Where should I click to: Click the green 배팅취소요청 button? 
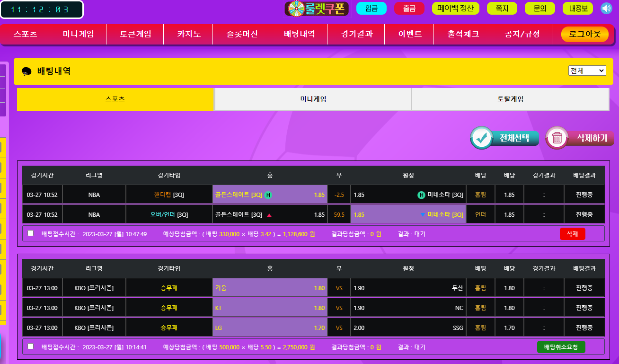coord(561,347)
